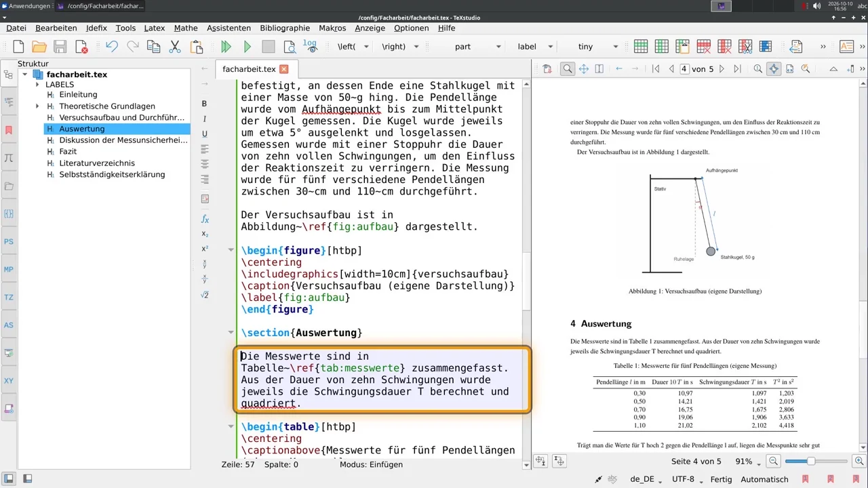Screen dimensions: 868x488
Task: Go to the next PDF page
Action: click(722, 69)
